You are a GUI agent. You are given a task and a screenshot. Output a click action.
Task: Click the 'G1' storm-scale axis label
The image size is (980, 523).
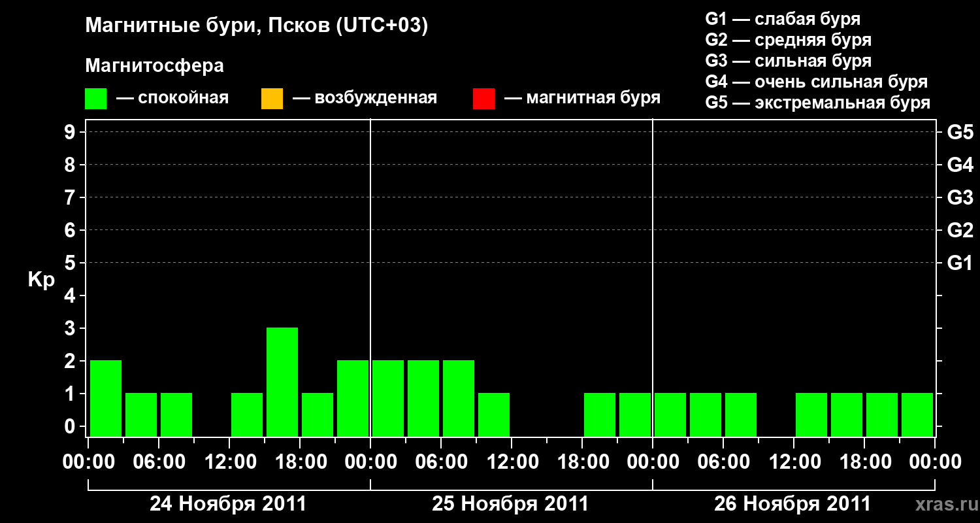click(x=960, y=263)
